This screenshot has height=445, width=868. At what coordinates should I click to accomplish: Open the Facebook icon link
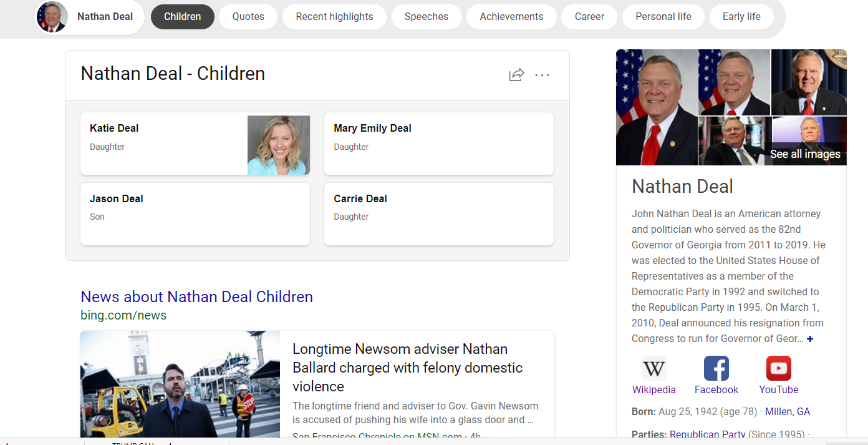coord(716,368)
